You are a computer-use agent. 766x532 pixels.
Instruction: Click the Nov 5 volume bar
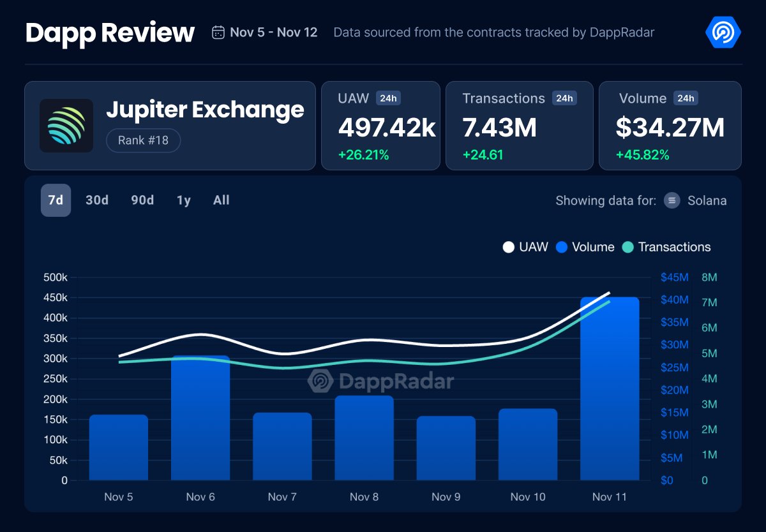click(x=119, y=447)
